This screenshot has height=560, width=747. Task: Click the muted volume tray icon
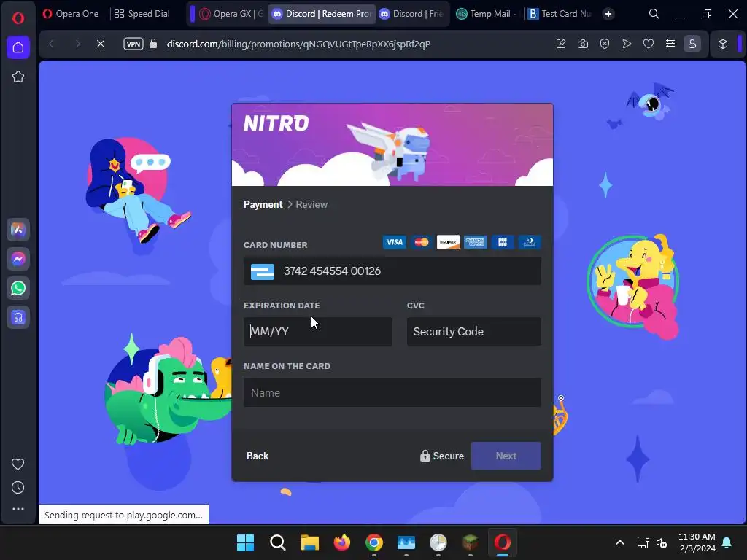662,542
